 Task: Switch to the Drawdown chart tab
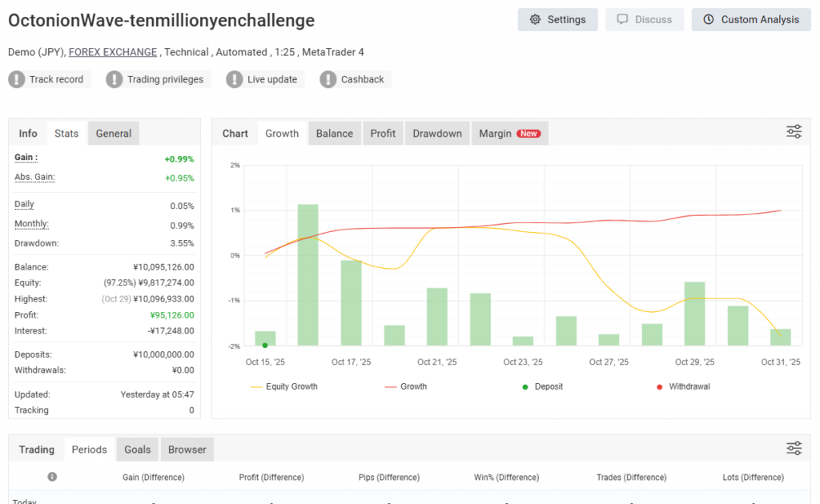coord(437,134)
